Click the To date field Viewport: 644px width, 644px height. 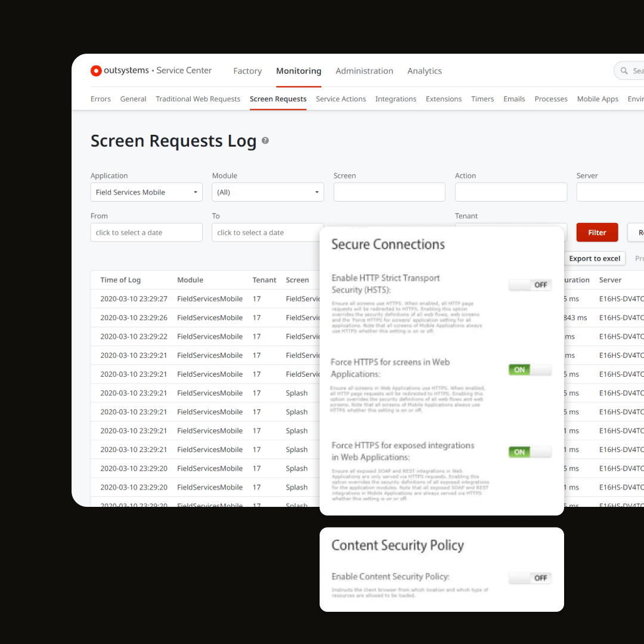[x=266, y=233]
